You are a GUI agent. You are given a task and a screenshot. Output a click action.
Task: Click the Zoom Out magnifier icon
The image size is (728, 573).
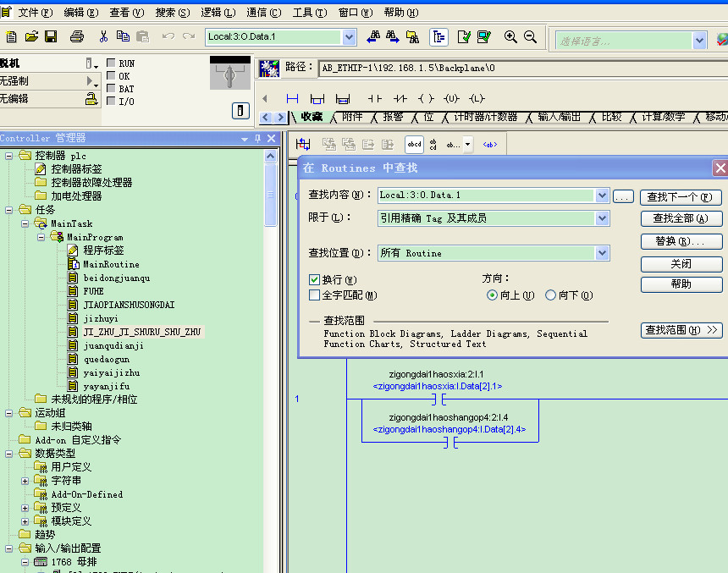point(531,37)
